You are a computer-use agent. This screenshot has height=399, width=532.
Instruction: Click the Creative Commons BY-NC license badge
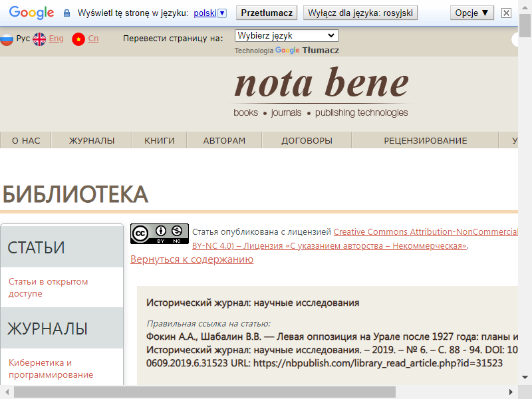pos(159,234)
